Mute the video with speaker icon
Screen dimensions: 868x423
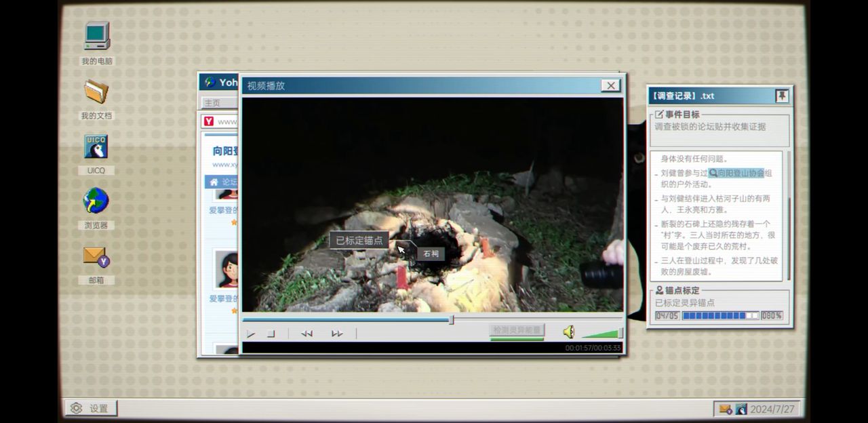(568, 332)
